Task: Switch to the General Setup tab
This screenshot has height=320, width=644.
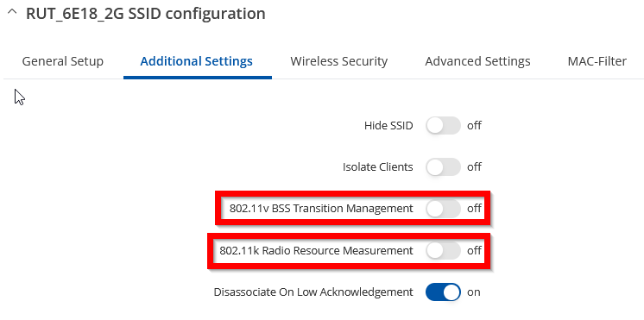Action: 63,61
